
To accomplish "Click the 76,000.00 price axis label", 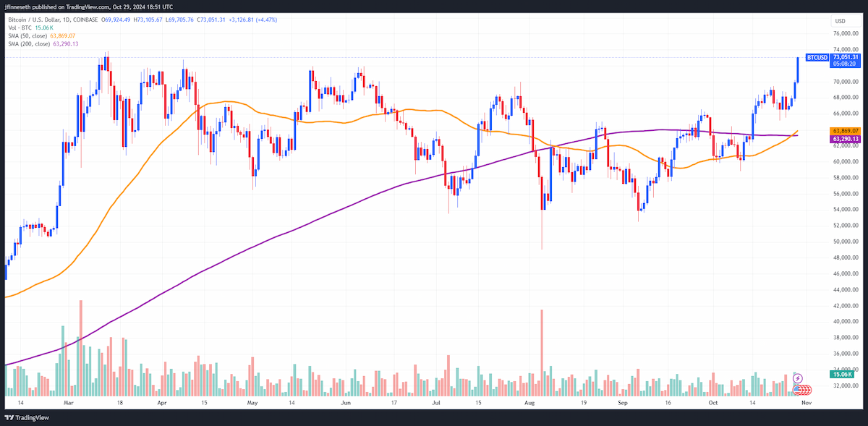I will [846, 34].
